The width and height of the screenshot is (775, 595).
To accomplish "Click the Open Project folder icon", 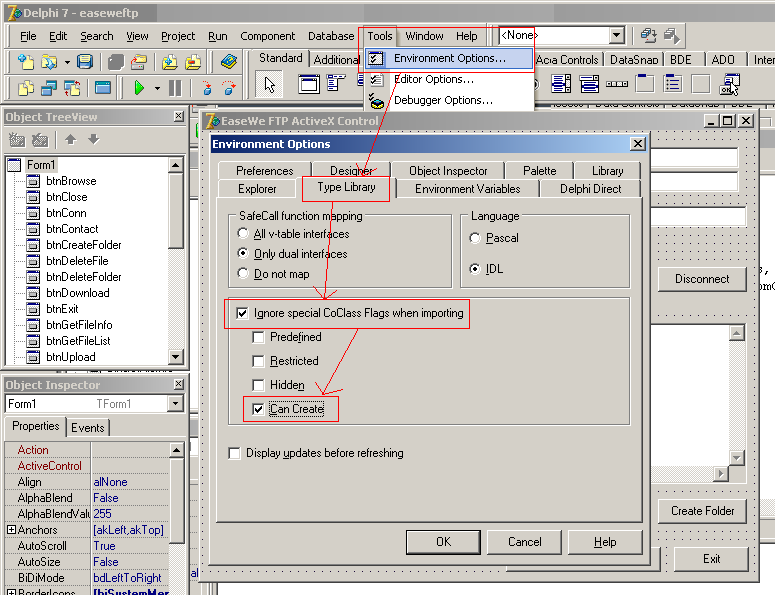I will click(x=138, y=62).
